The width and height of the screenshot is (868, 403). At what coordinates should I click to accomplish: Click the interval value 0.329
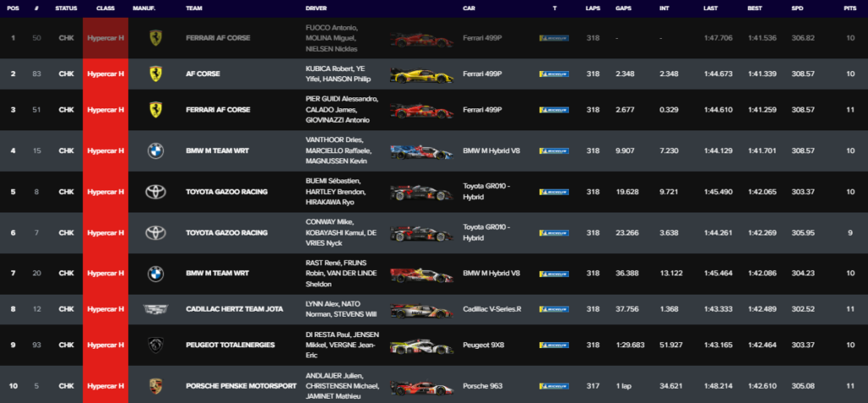(669, 109)
